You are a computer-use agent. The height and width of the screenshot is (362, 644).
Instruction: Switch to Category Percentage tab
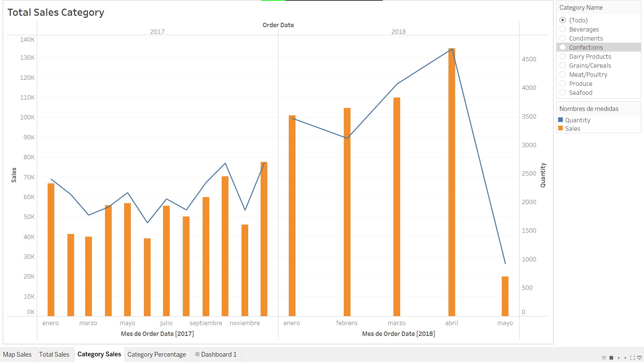(x=156, y=354)
